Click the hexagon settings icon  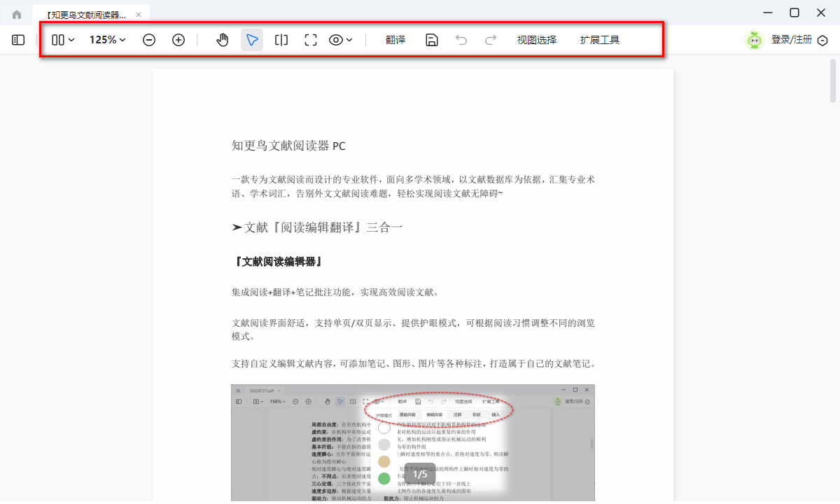tap(822, 41)
